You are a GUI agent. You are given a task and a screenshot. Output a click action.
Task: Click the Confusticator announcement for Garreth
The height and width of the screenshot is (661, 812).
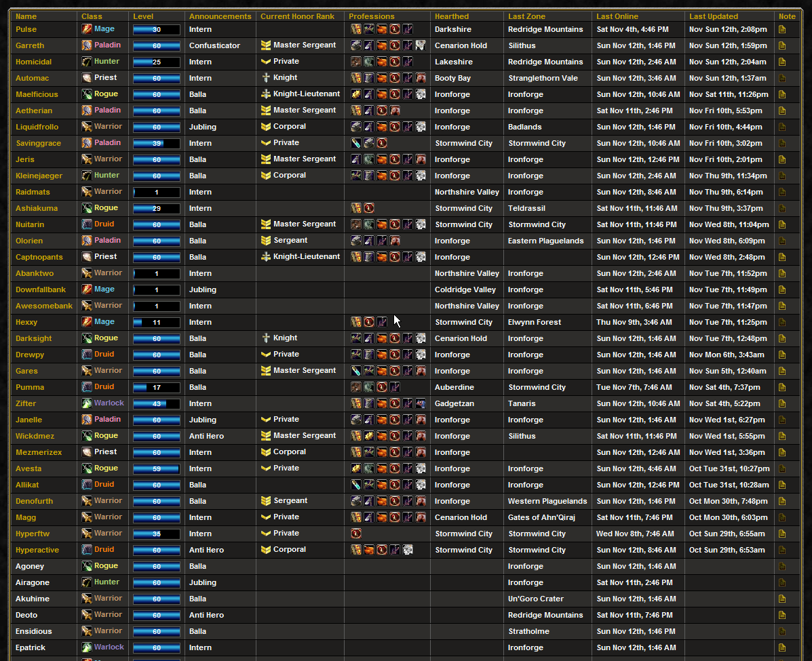(214, 45)
